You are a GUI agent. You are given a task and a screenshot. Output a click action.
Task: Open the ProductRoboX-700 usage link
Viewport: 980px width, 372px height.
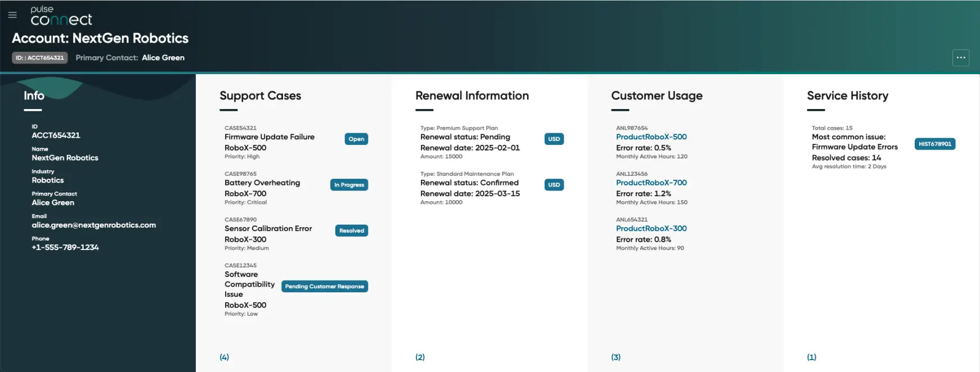click(651, 183)
